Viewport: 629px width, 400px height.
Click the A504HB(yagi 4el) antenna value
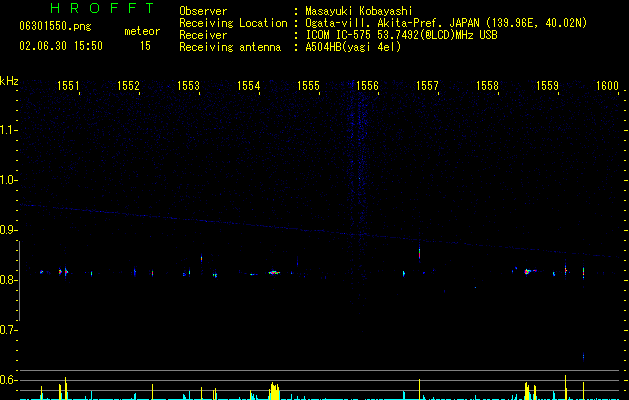click(353, 47)
